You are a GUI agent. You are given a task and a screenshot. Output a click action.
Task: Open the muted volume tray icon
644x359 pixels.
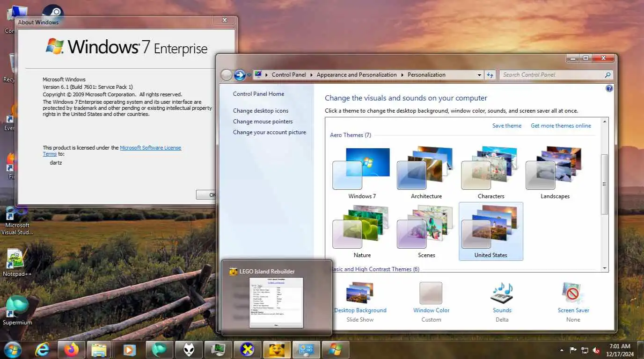tap(597, 350)
